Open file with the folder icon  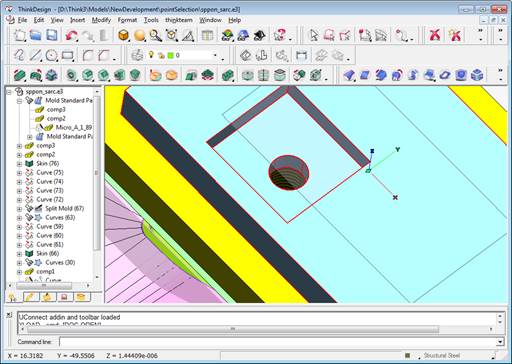pyautogui.click(x=35, y=35)
